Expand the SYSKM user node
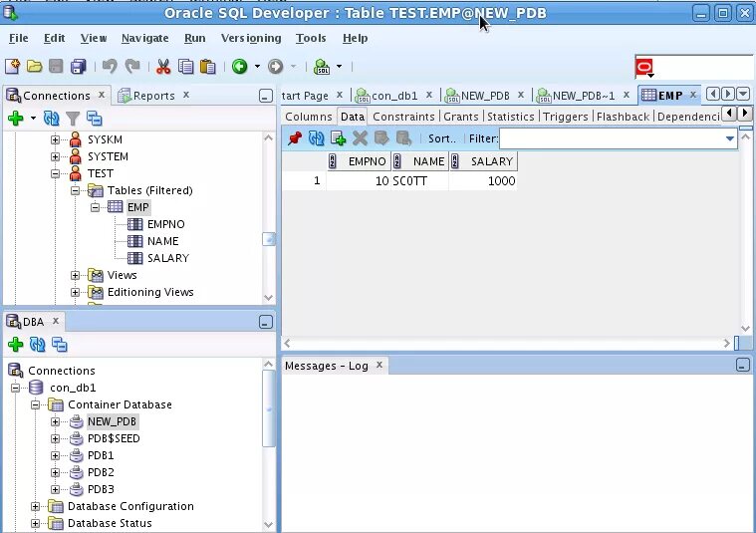756x533 pixels. [x=55, y=139]
